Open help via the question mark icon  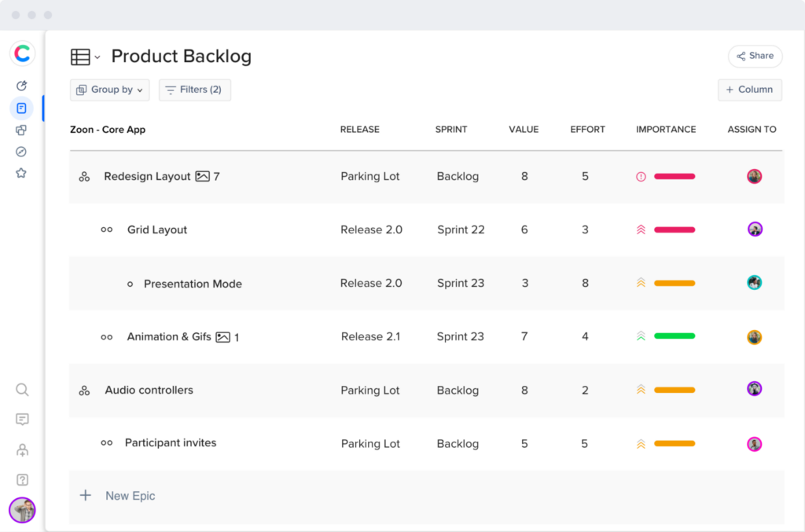coord(22,479)
